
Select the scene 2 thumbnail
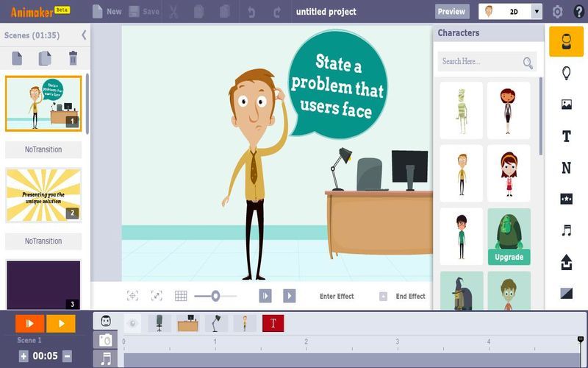43,195
